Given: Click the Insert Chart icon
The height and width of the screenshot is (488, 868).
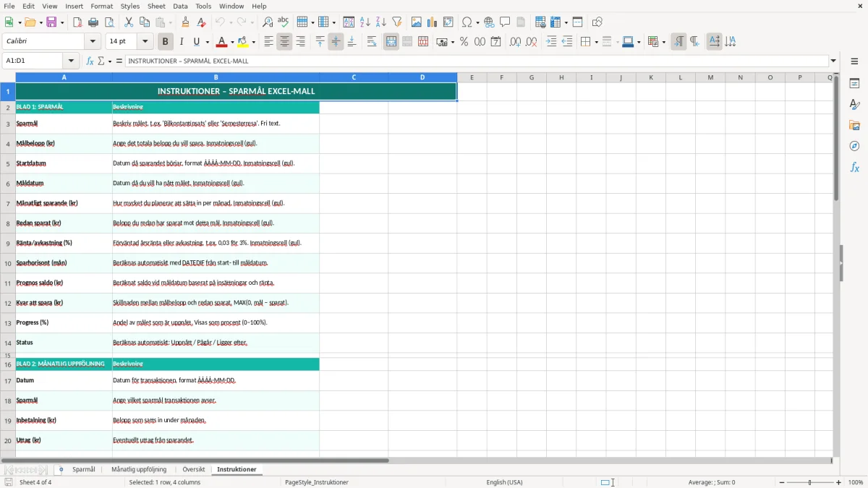Looking at the screenshot, I should tap(433, 22).
